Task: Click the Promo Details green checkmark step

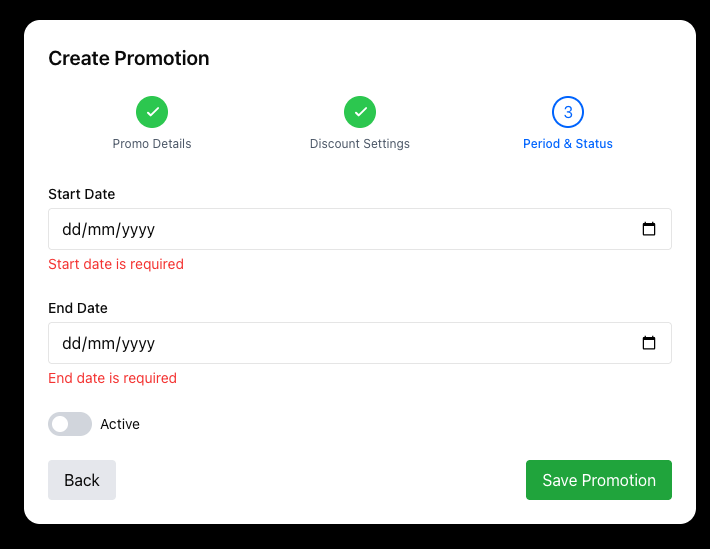Action: [x=152, y=112]
